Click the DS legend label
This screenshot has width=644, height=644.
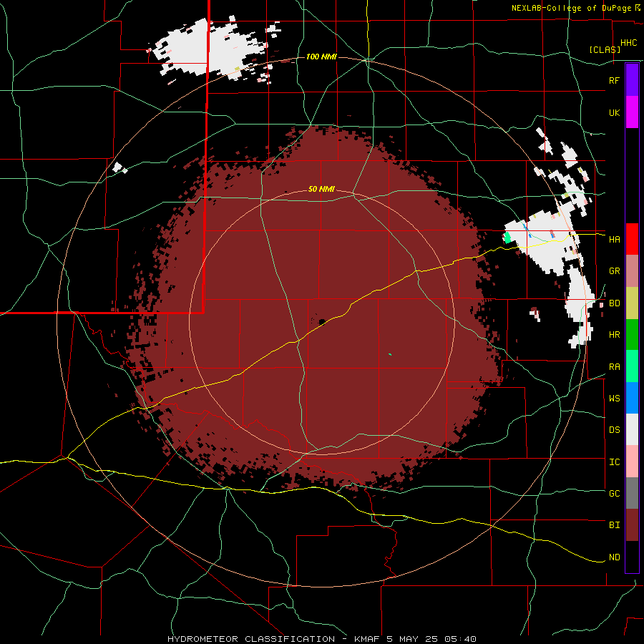coord(615,430)
